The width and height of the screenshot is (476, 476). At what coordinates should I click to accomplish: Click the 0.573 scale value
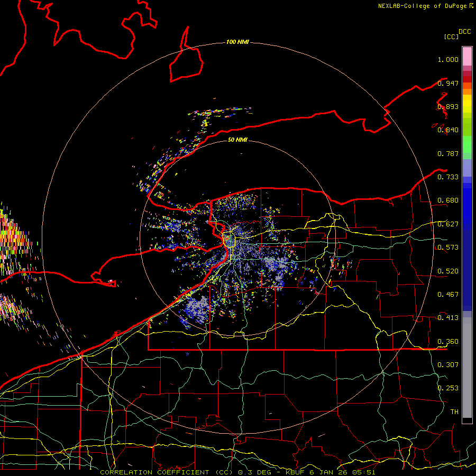tap(448, 248)
